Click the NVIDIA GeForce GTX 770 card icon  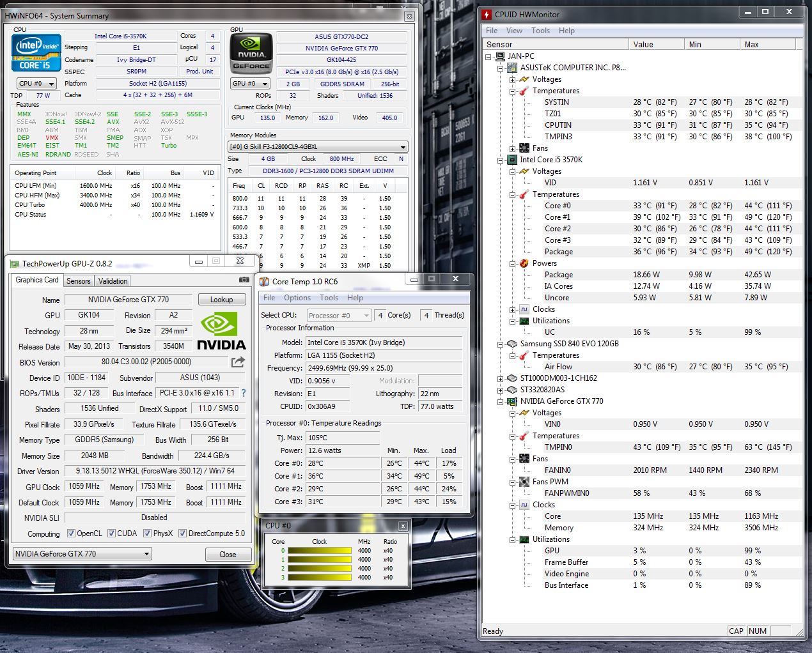[512, 401]
